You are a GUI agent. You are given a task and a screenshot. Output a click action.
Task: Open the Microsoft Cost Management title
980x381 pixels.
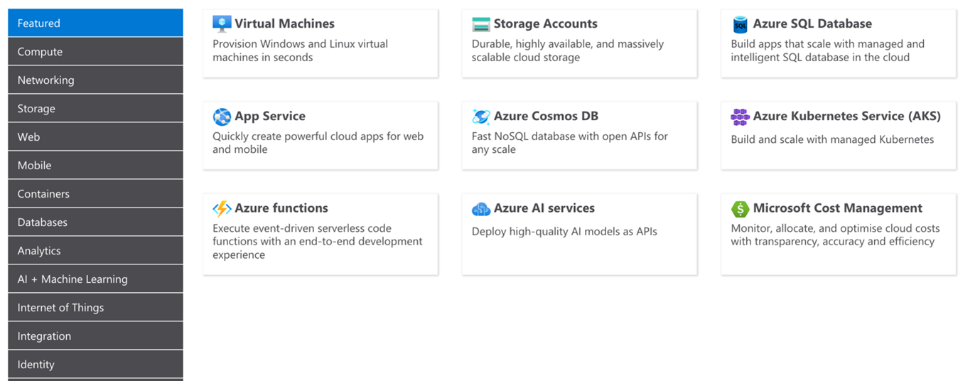(x=838, y=208)
